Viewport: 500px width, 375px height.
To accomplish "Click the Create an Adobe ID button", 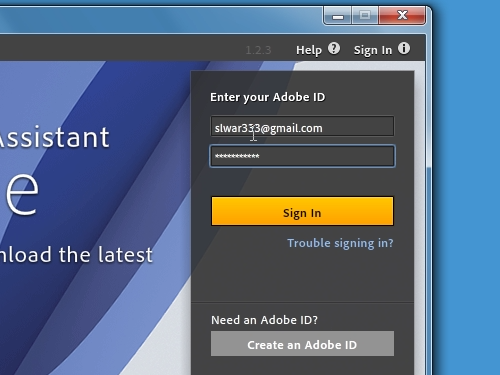I will [x=302, y=344].
